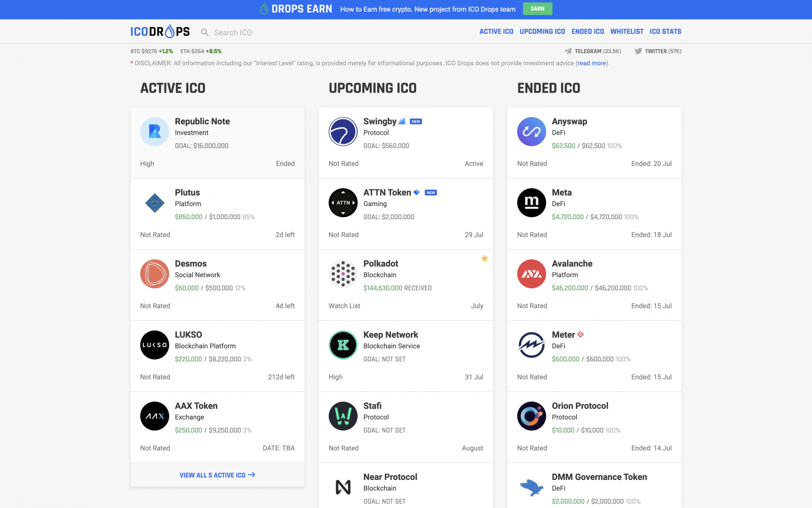Open the Keep Network project title
The image size is (812, 508).
[x=391, y=334]
